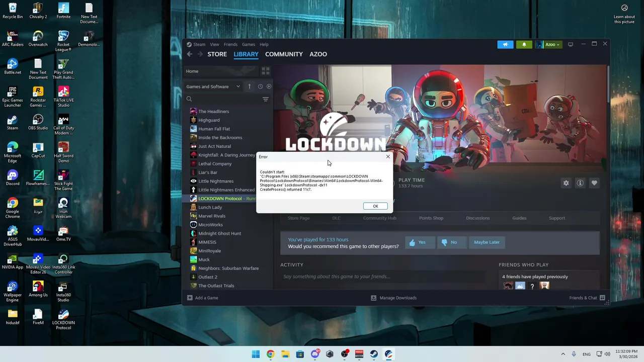Toggle sort order arrow in library sidebar
This screenshot has width=644, height=362.
pyautogui.click(x=249, y=86)
